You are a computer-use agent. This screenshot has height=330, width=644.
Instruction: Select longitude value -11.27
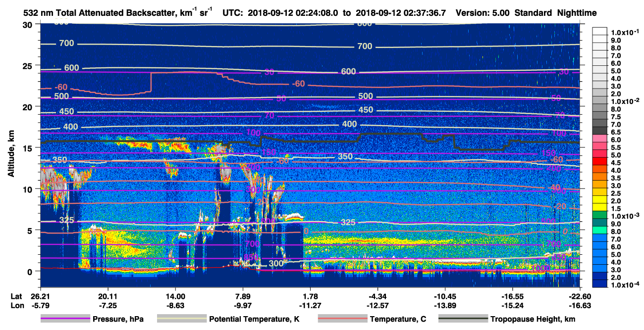click(x=310, y=305)
